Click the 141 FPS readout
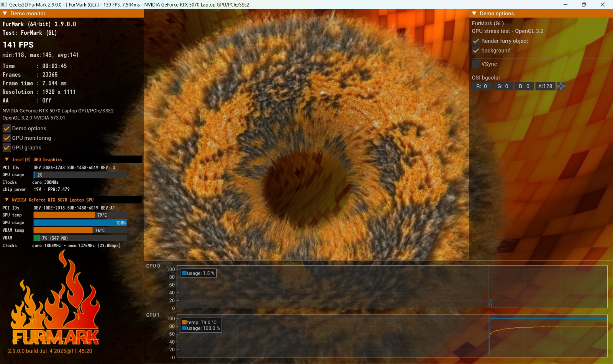This screenshot has width=613, height=364. point(18,45)
